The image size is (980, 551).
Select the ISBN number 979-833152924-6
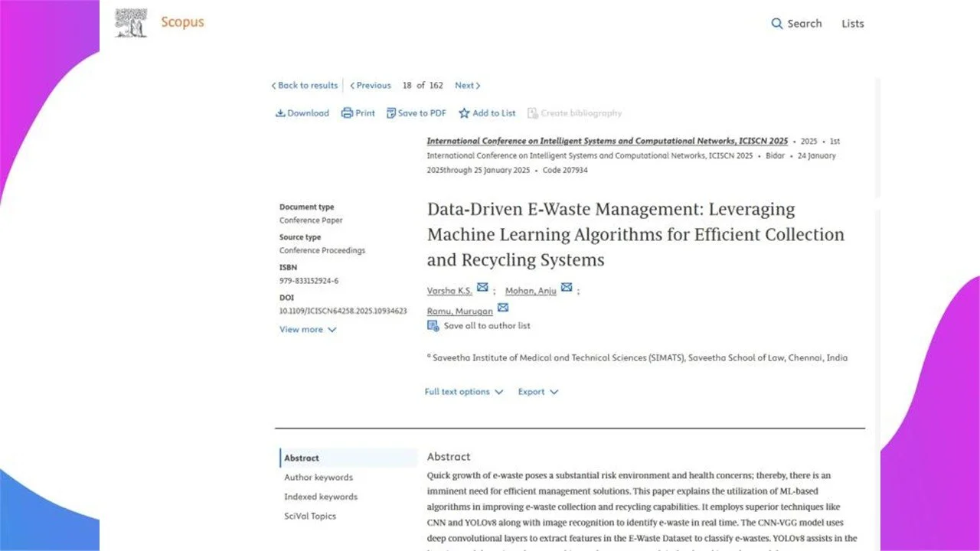point(309,281)
